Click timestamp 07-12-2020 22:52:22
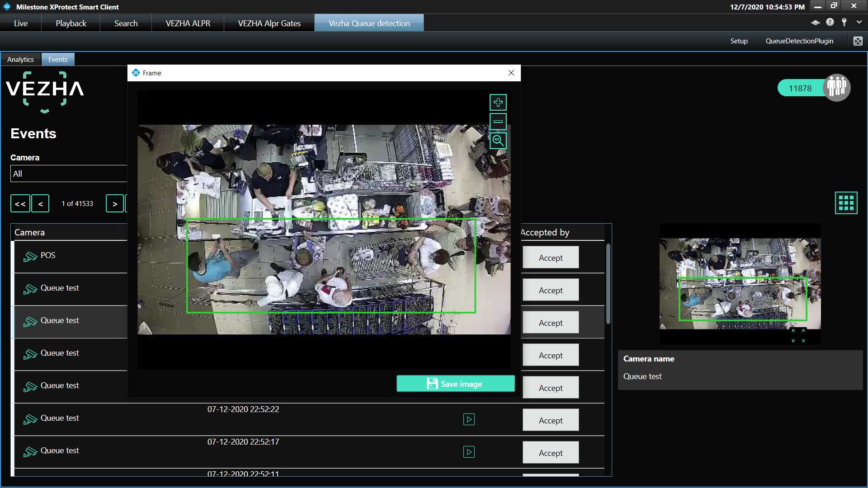868x488 pixels. [243, 409]
